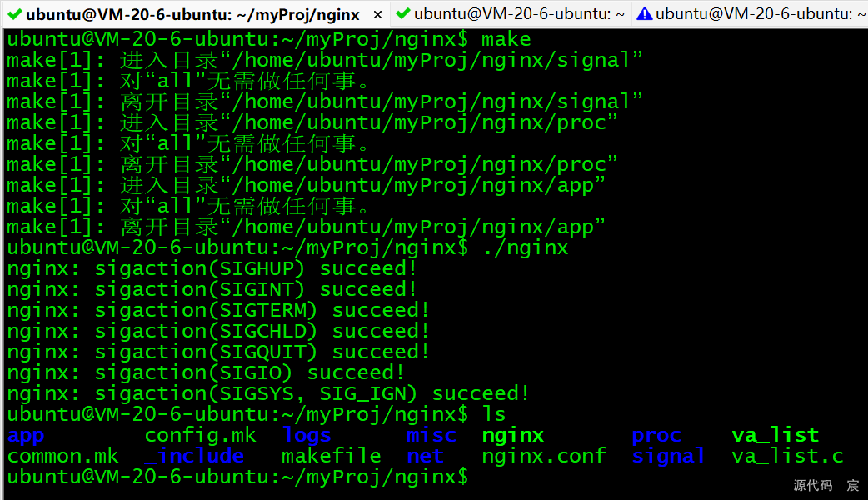Viewport: 868px width, 500px height.
Task: Click the 'app' directory in the ls output
Action: coord(26,436)
